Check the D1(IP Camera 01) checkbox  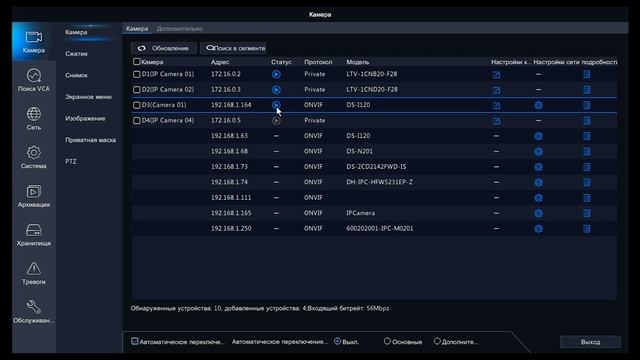pos(136,74)
